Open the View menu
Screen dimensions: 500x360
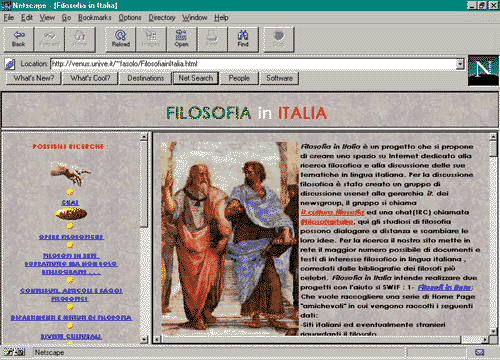coord(47,18)
